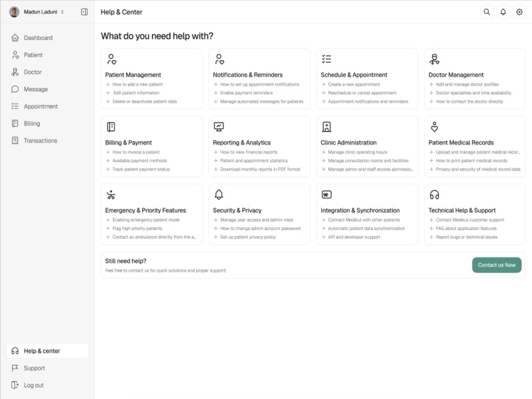
Task: Open 'API and developer support' topic
Action: [351, 237]
